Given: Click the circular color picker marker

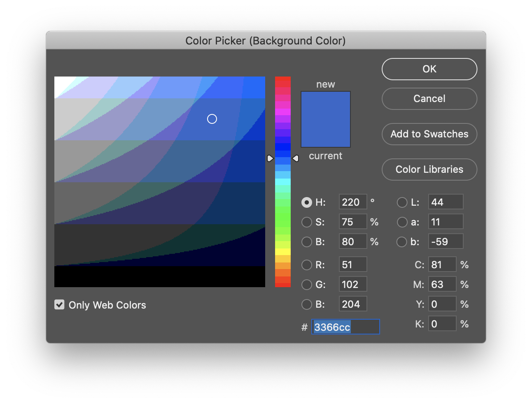Looking at the screenshot, I should (212, 119).
